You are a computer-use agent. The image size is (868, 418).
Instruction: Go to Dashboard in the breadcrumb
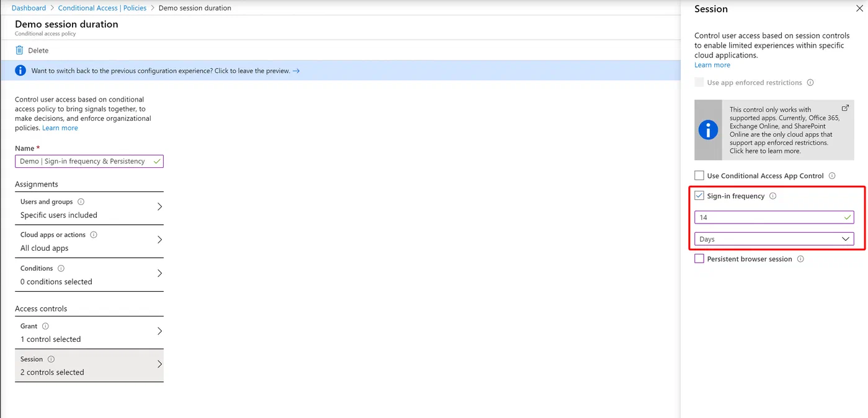coord(29,8)
